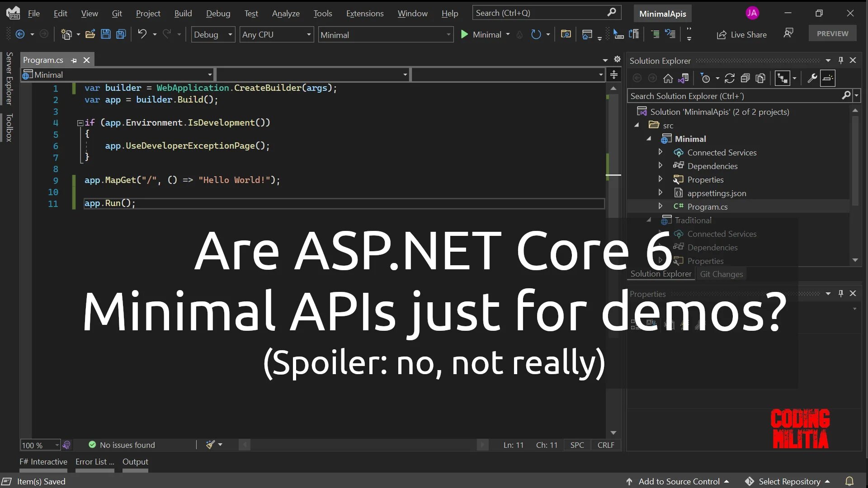Click Sync with Active Document refresh icon
Image resolution: width=868 pixels, height=488 pixels.
click(x=729, y=78)
